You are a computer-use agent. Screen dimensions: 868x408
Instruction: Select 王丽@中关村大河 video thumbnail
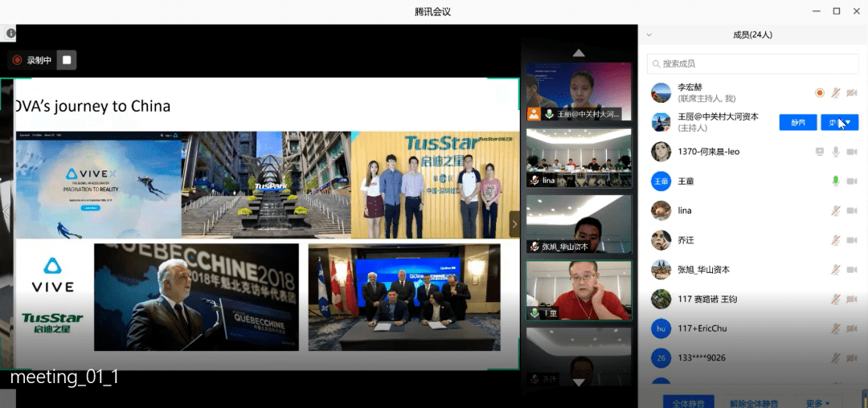(579, 92)
